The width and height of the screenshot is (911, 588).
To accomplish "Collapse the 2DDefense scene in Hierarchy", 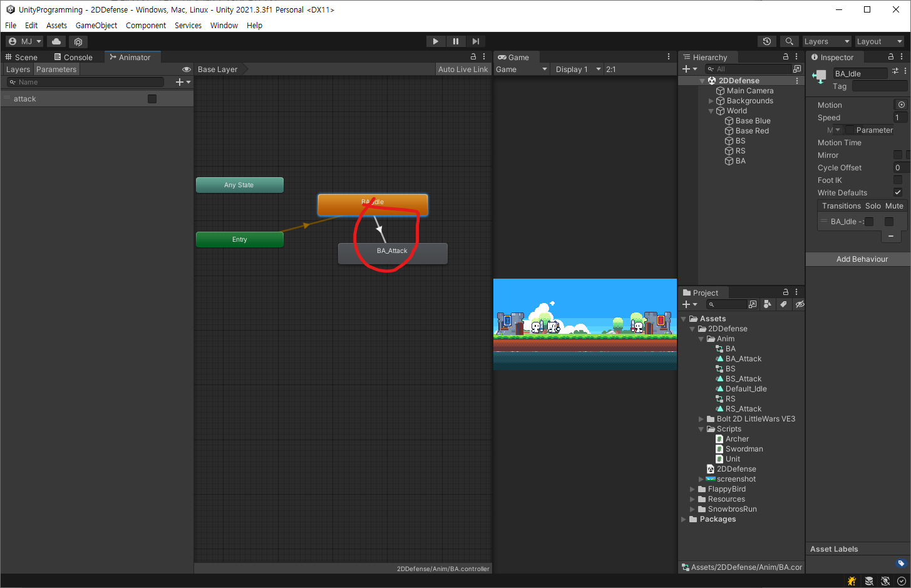I will [x=702, y=81].
